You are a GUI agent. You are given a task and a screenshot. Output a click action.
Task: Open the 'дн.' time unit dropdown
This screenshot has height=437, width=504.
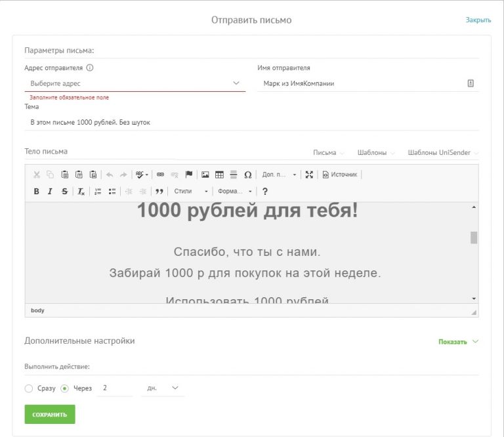(x=162, y=388)
